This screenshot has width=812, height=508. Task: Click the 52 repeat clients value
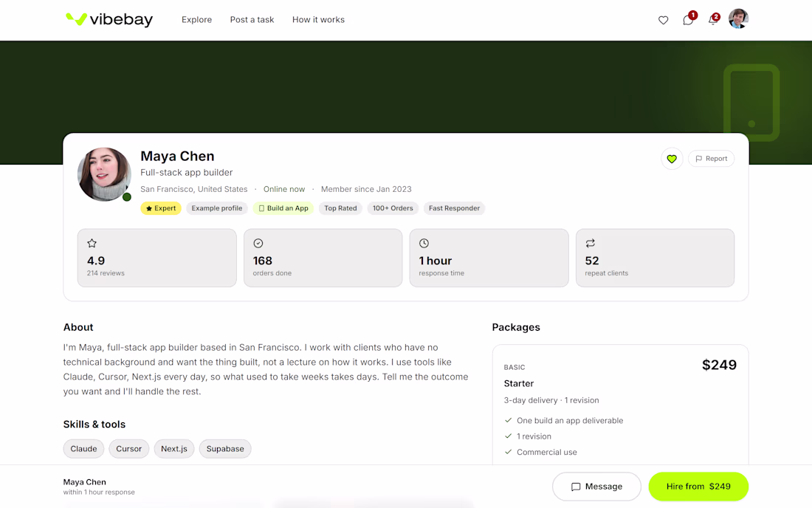click(x=592, y=261)
